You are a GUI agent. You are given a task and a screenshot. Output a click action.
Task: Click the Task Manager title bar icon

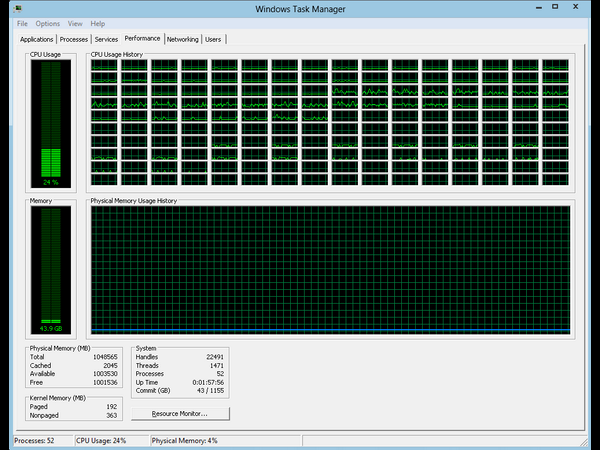tap(19, 8)
